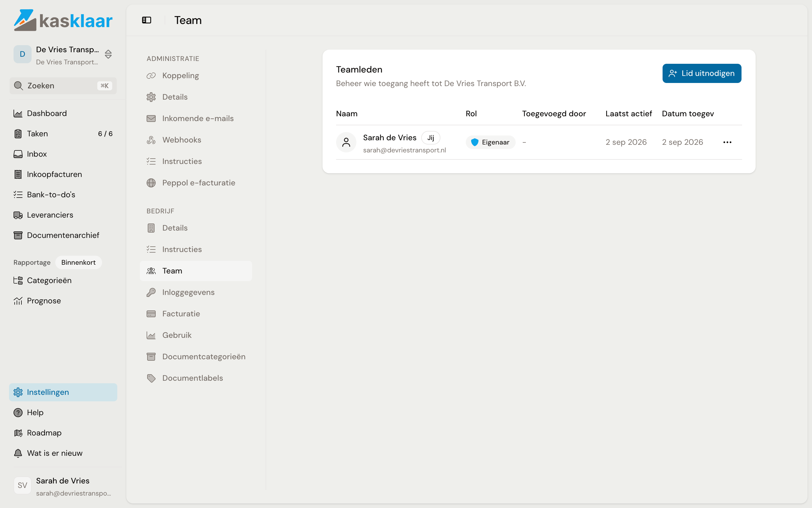Click the Documentlabels tag icon
Screen dimensions: 812x508
[x=151, y=378]
